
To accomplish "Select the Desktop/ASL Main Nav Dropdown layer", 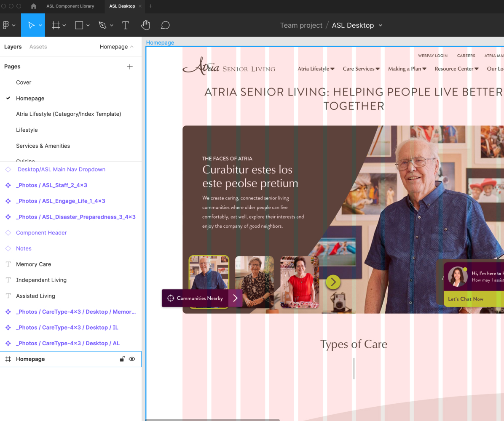I will pos(62,169).
